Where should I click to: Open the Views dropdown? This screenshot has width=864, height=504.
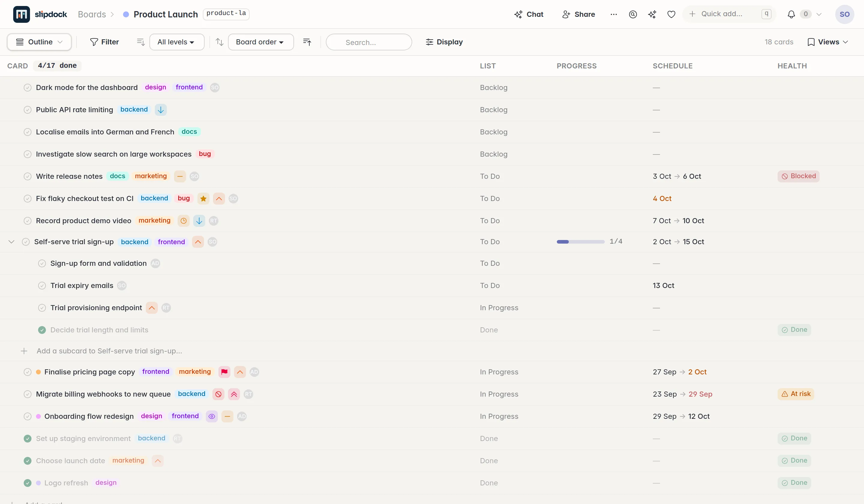828,42
